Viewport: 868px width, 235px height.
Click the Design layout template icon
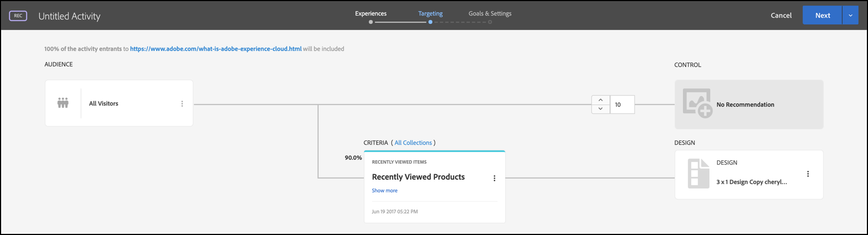(x=698, y=174)
